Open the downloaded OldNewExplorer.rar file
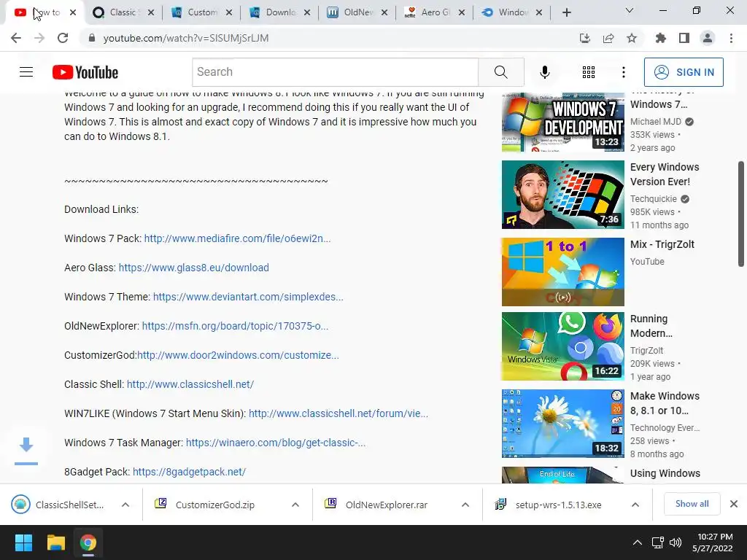The width and height of the screenshot is (747, 560). pos(387,505)
